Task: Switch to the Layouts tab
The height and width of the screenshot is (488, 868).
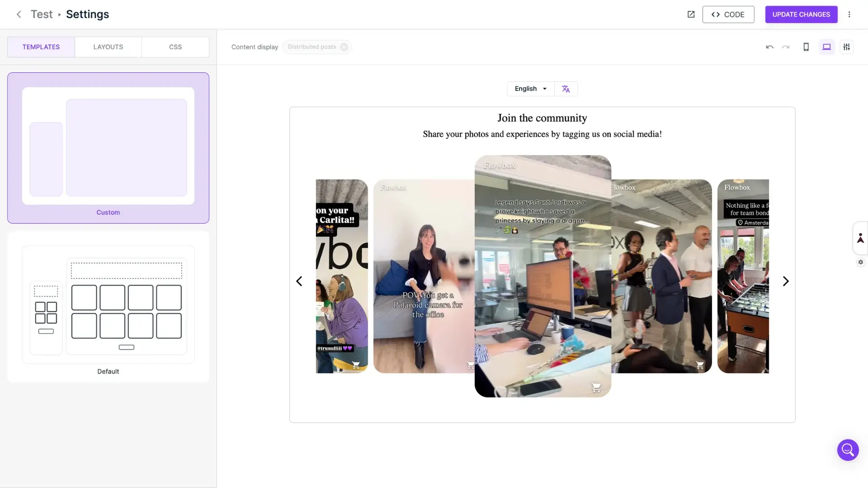Action: [x=108, y=47]
